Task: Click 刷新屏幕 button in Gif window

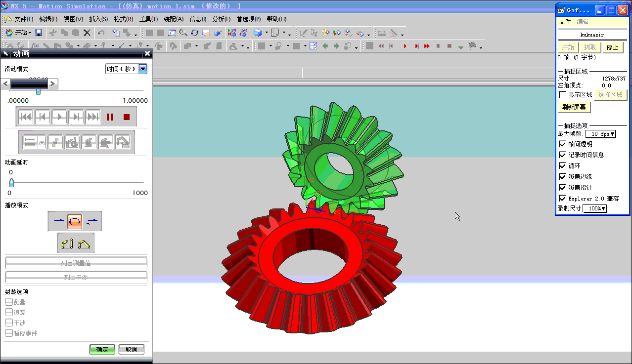Action: pos(574,107)
